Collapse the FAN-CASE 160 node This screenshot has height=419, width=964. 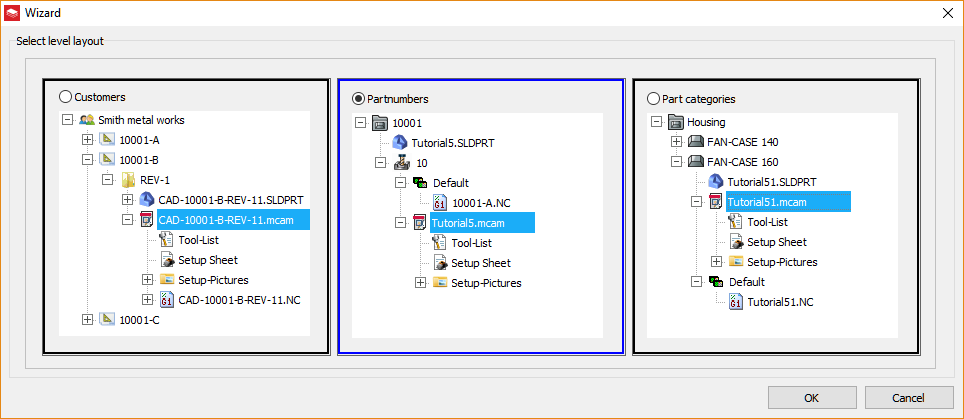point(676,162)
